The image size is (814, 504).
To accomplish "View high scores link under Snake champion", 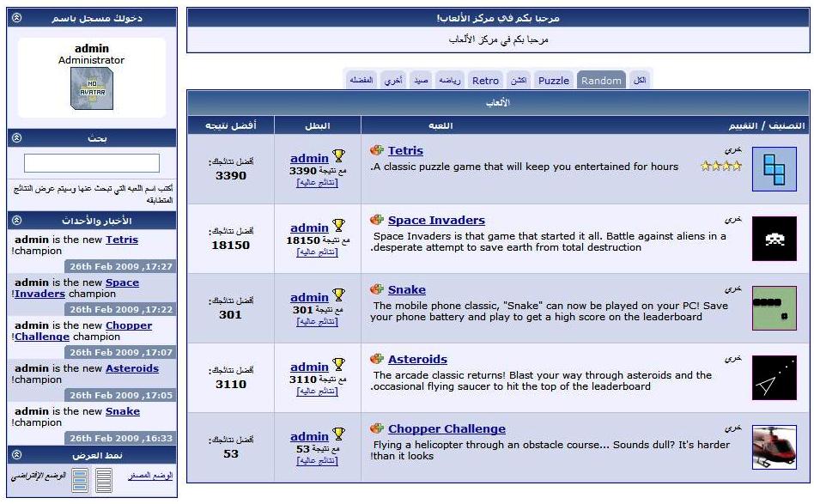I will [x=318, y=321].
